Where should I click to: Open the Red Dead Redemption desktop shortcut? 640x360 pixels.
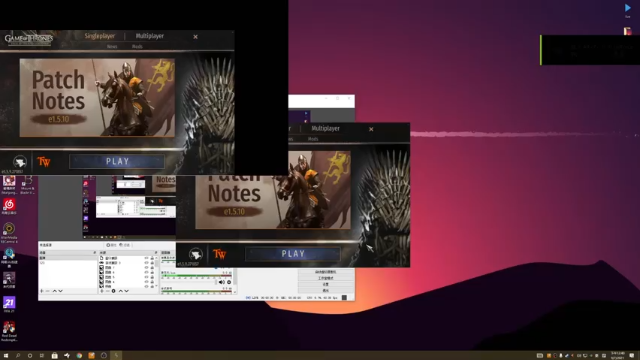tap(9, 331)
